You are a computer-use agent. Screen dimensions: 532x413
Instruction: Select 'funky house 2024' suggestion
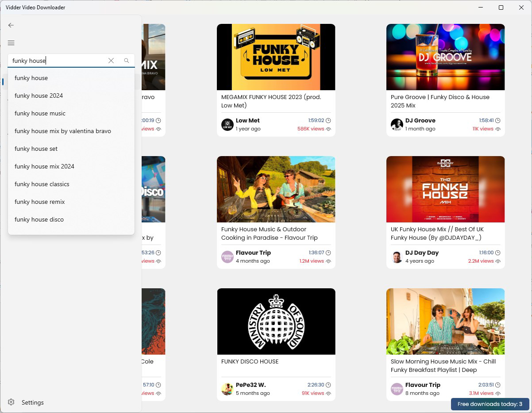coord(39,96)
